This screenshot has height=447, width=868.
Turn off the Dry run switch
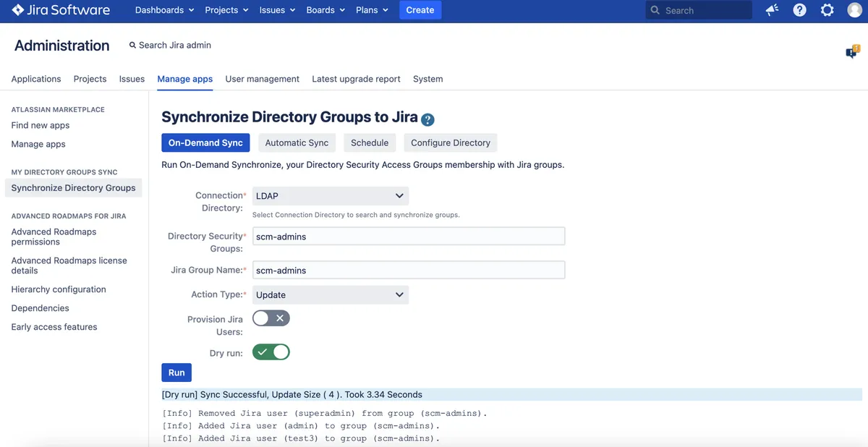(x=271, y=352)
